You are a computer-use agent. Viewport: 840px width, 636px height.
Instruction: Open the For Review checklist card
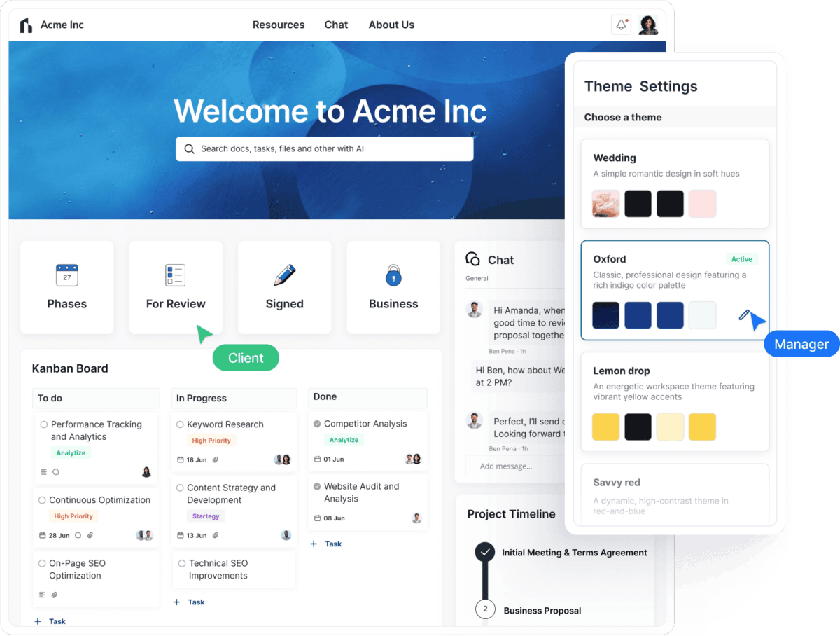point(176,287)
